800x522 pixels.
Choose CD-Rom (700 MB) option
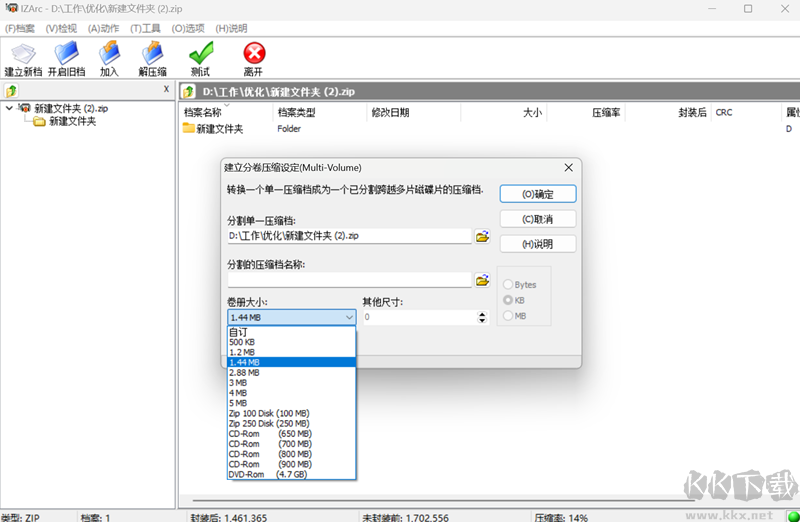click(291, 444)
